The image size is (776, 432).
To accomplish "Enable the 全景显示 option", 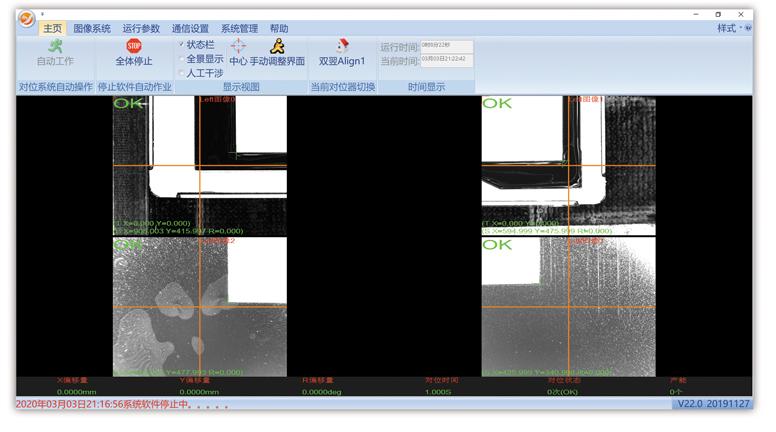I will point(181,59).
